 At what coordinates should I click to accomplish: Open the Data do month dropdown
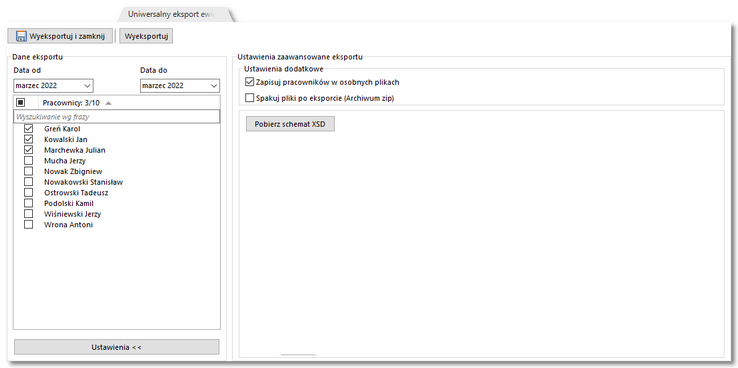click(x=214, y=86)
